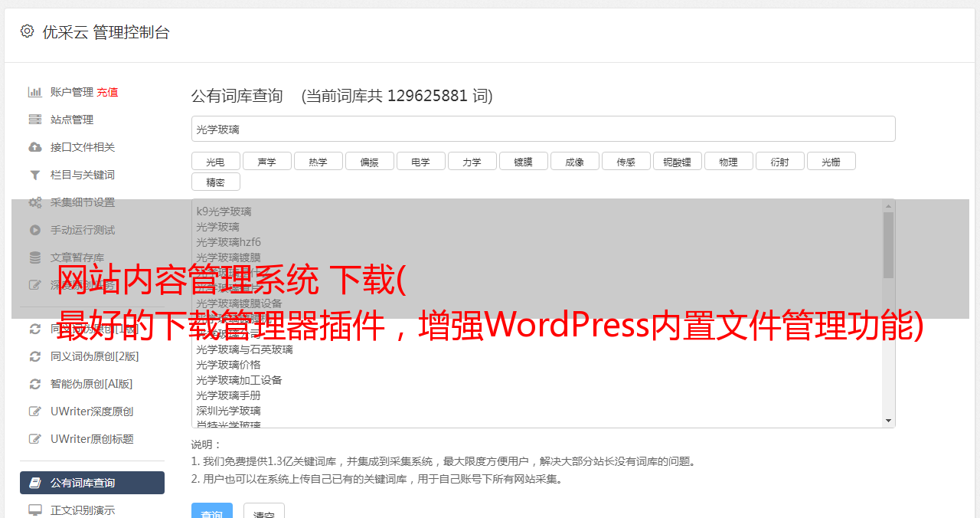Screen dimensions: 980x518
Task: Click the filter icon for 栏目与关键词
Action: (x=35, y=175)
